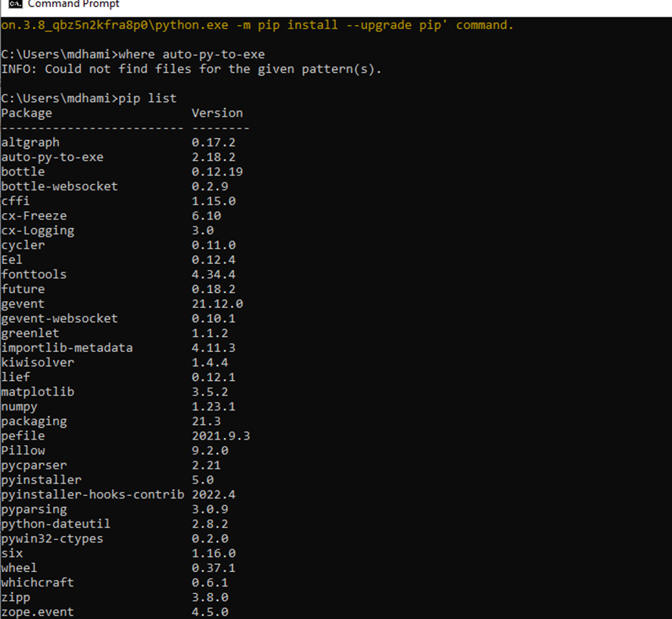
Task: Click the pyinstaller-hooks-contrib entry
Action: (x=87, y=494)
